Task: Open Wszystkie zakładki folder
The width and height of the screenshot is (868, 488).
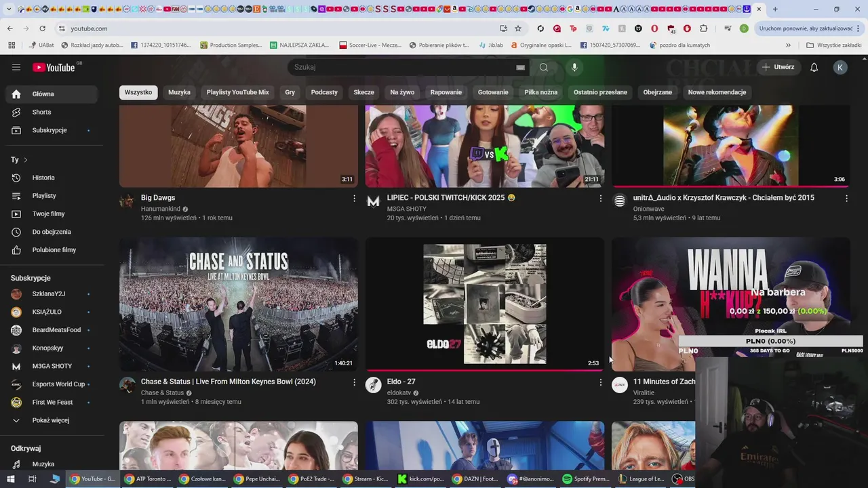Action: [x=833, y=45]
